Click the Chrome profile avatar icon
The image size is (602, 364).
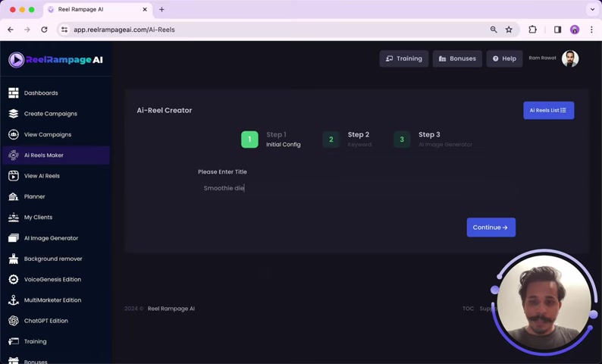pyautogui.click(x=575, y=30)
